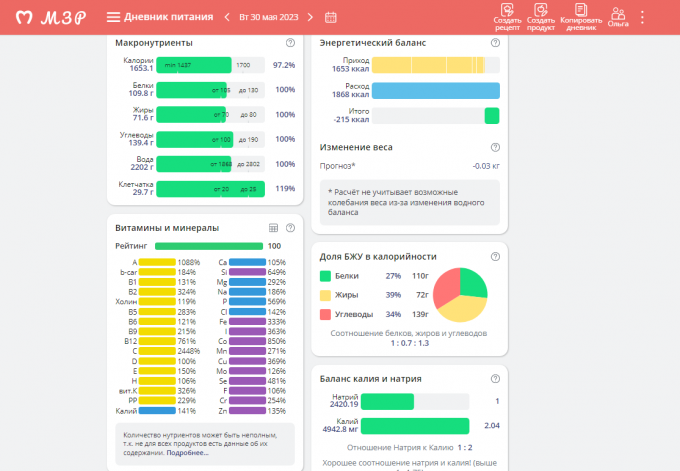Screen dimensions: 680x471
Task: Click the Копировать дневник icon
Action: tap(580, 12)
